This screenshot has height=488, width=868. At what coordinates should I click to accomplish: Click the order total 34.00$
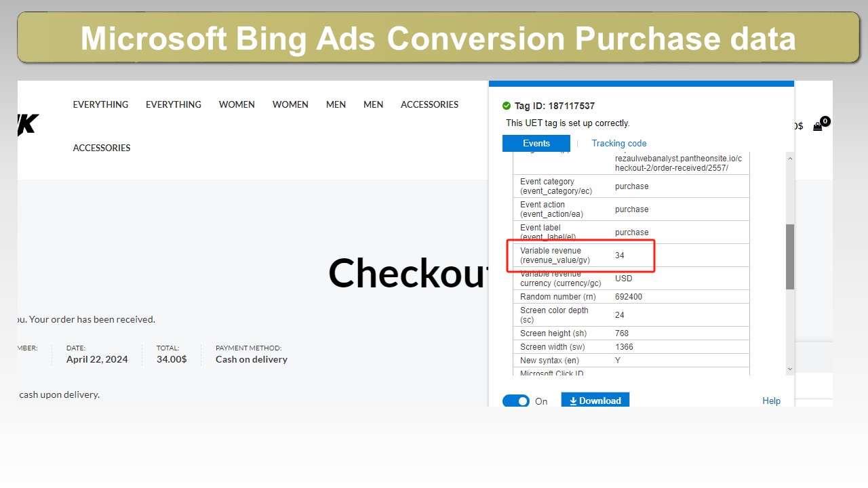tap(172, 360)
